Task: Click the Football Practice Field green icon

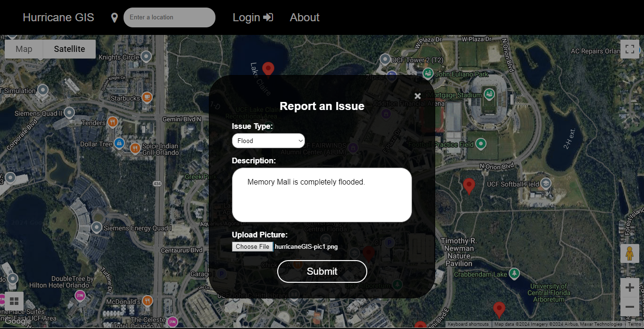Action: (x=480, y=143)
